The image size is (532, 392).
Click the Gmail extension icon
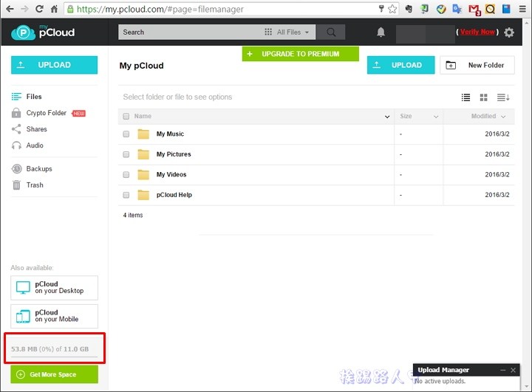tap(474, 10)
